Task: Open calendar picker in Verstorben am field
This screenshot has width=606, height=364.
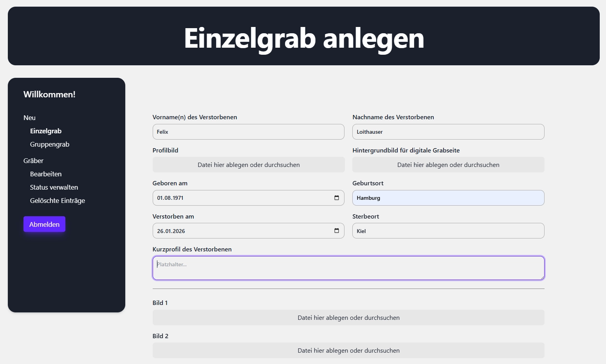Action: point(337,231)
